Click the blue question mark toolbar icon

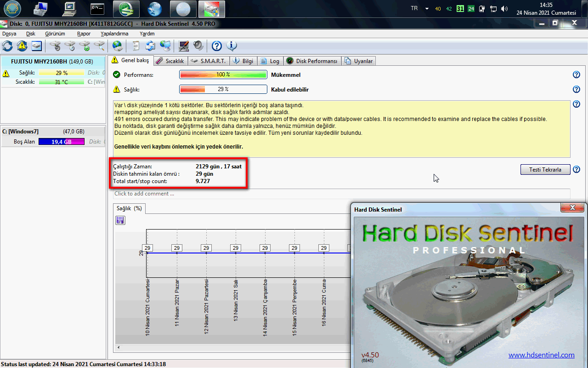click(217, 46)
